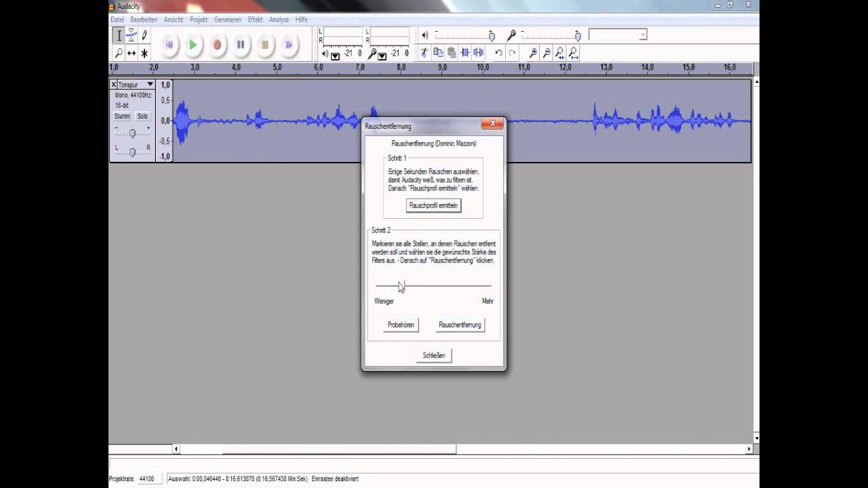Viewport: 868px width, 488px height.
Task: Open the Analyse menu
Action: [279, 20]
